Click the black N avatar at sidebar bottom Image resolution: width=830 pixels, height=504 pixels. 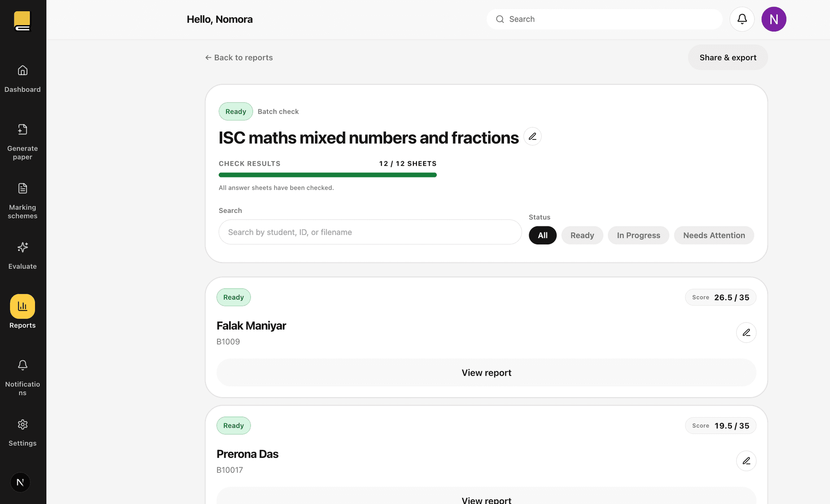click(20, 482)
